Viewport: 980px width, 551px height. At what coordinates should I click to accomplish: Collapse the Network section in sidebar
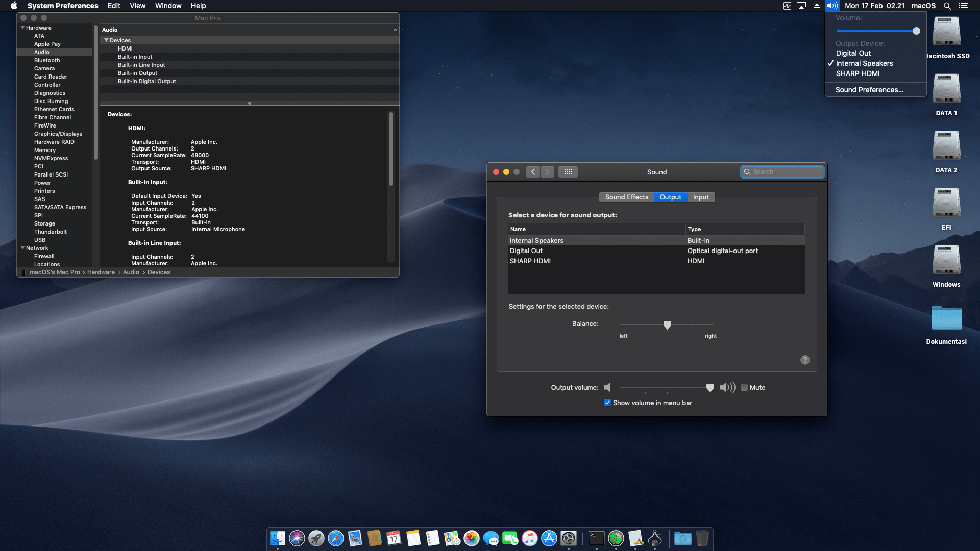[22, 248]
